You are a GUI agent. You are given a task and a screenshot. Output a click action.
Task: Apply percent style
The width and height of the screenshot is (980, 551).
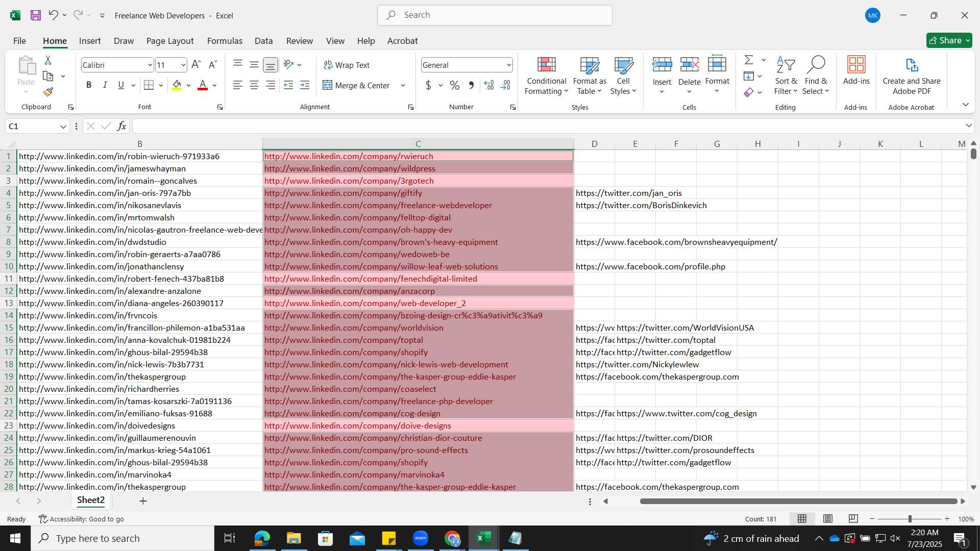(x=455, y=85)
